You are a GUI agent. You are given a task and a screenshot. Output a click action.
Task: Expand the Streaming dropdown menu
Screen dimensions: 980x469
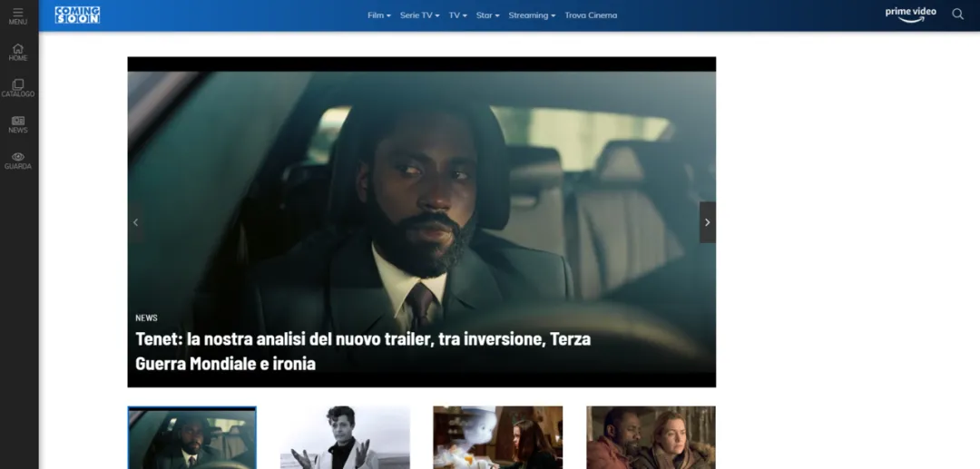[531, 15]
